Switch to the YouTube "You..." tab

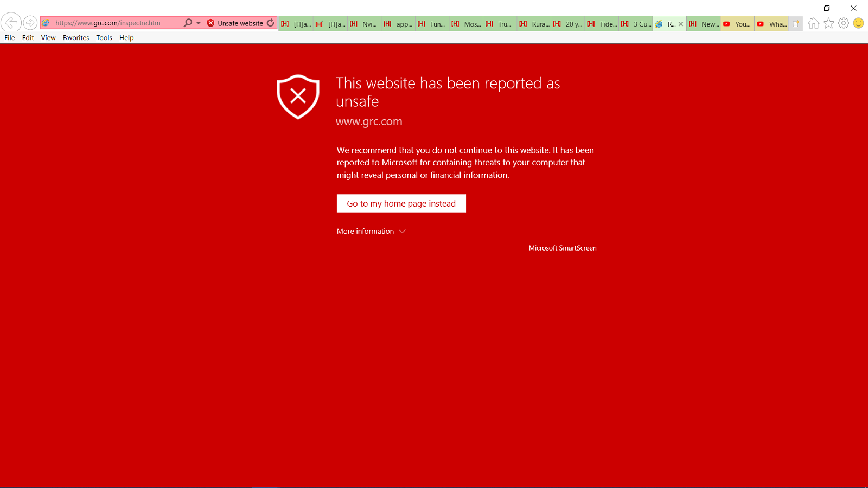click(737, 24)
